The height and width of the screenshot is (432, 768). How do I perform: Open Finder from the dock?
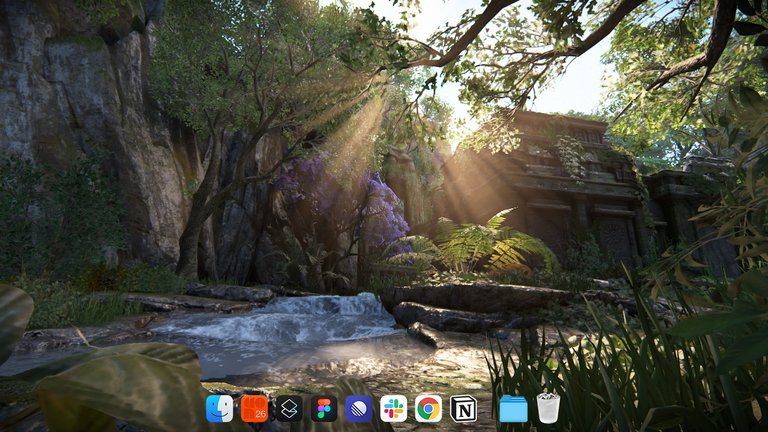pos(219,408)
